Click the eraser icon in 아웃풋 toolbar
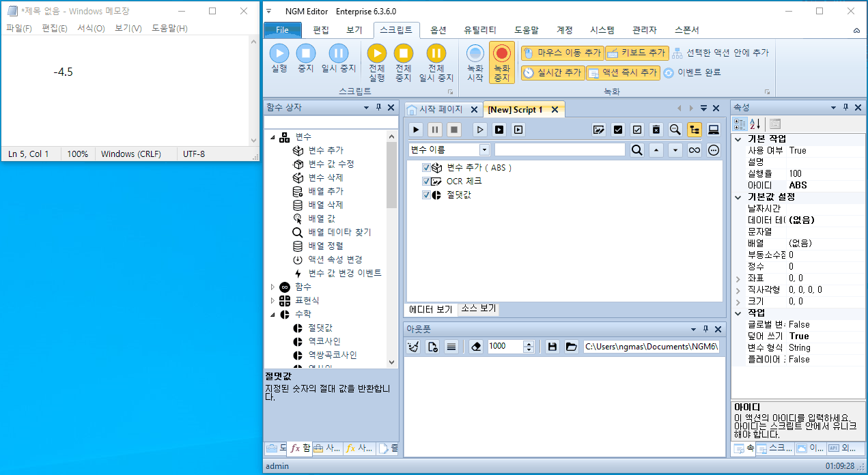 (x=476, y=347)
